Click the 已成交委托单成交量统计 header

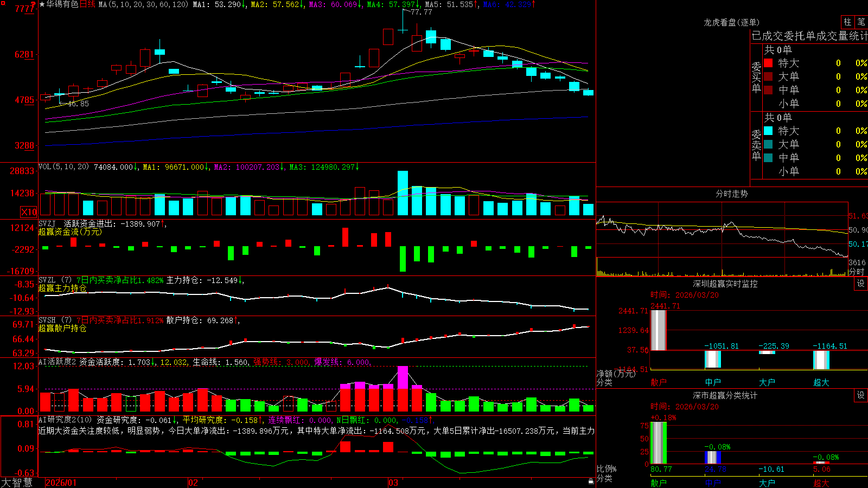[x=809, y=36]
